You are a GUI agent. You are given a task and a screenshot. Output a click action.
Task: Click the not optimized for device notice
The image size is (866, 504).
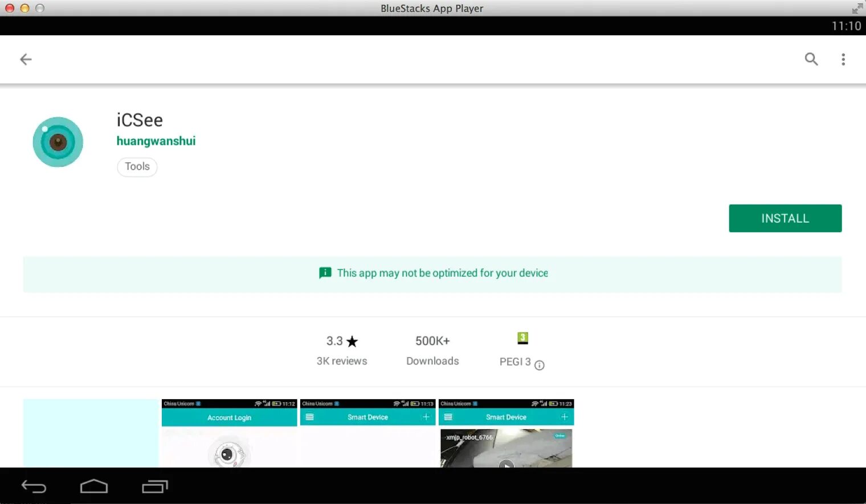pos(432,274)
